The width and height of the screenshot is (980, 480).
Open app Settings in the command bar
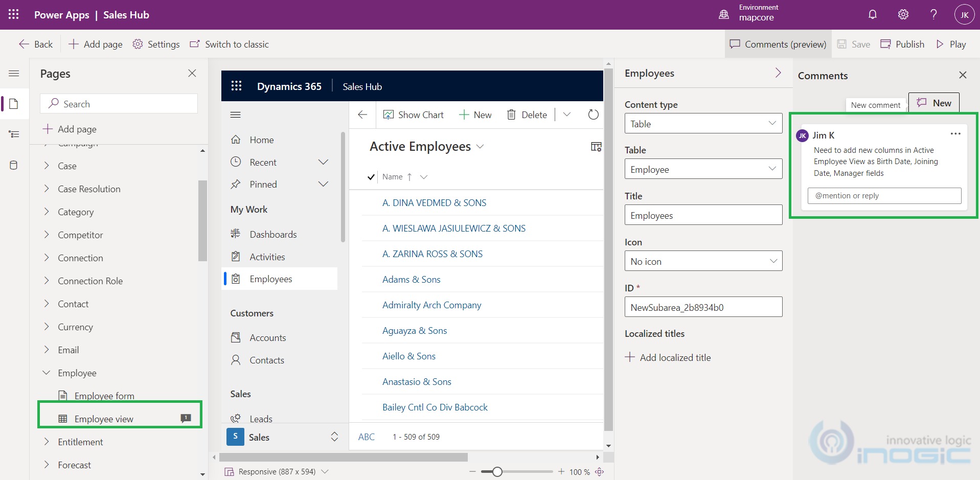tap(156, 44)
